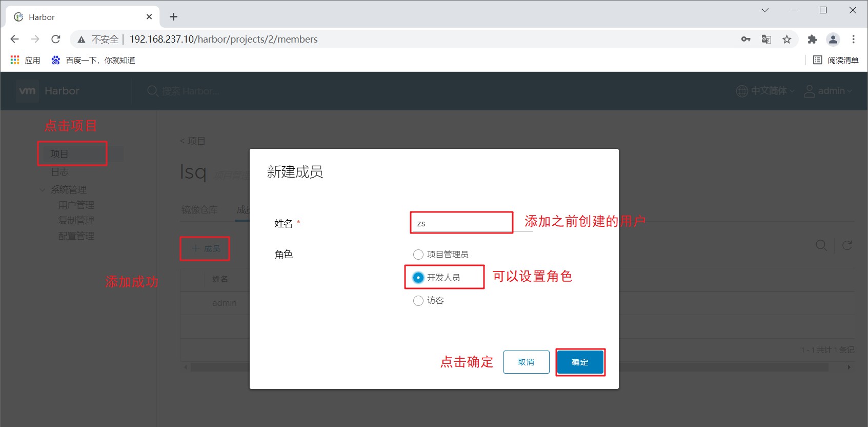
Task: Open saved passwords key icon
Action: [x=745, y=39]
